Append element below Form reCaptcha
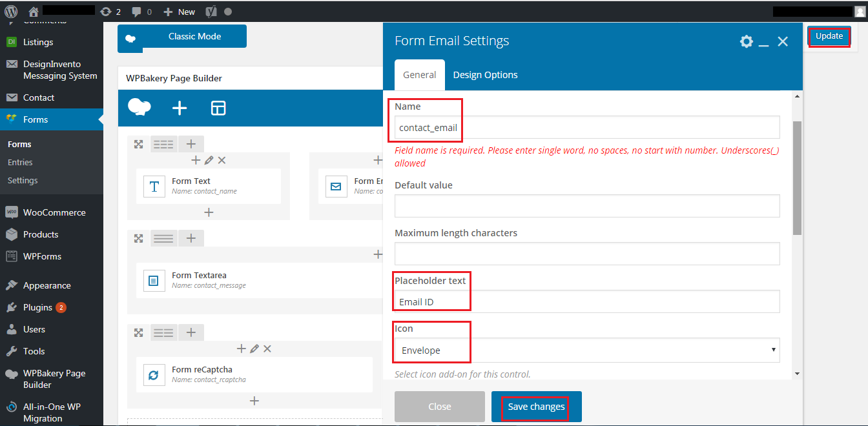868x426 pixels. [x=254, y=401]
